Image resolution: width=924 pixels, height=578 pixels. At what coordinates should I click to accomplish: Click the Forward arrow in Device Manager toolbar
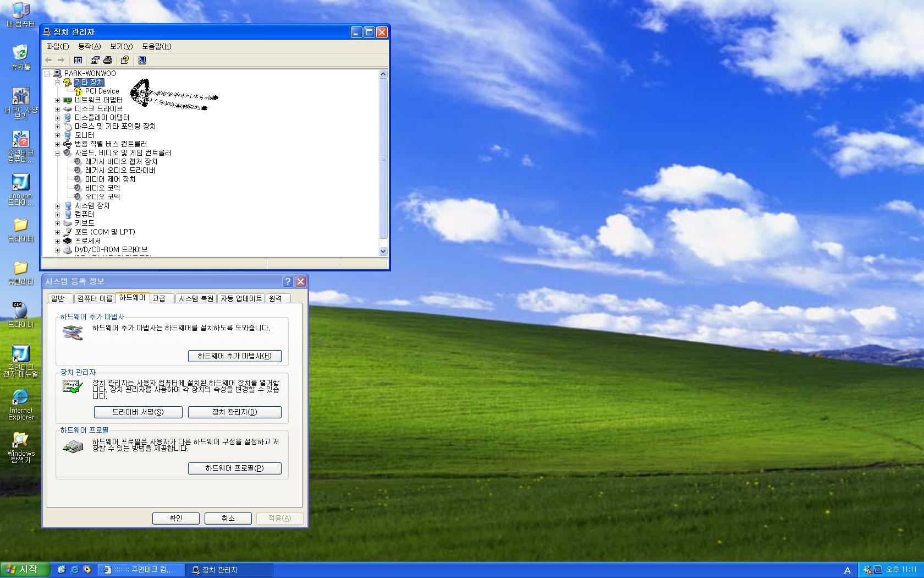(x=61, y=60)
